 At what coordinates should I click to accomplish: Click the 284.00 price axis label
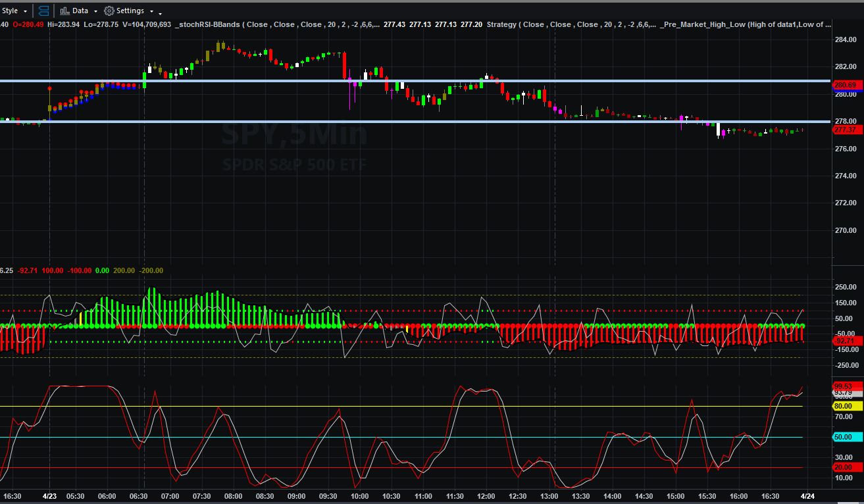coord(845,39)
